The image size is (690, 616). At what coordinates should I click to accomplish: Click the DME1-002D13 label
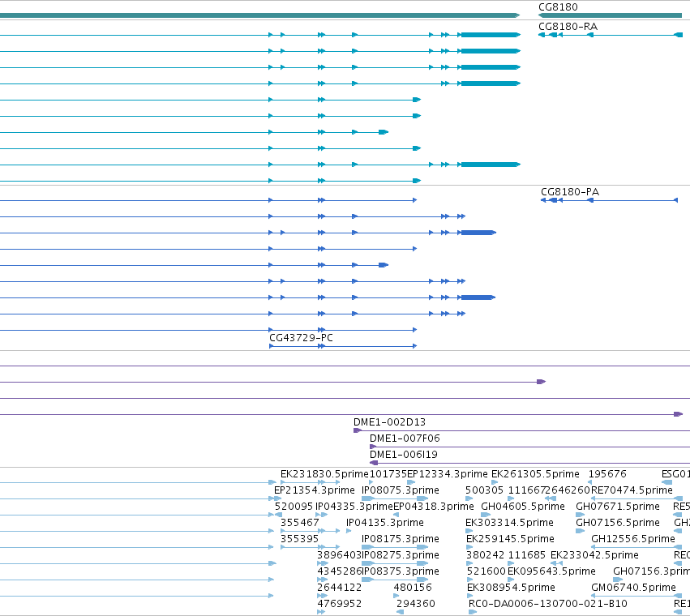tap(389, 422)
